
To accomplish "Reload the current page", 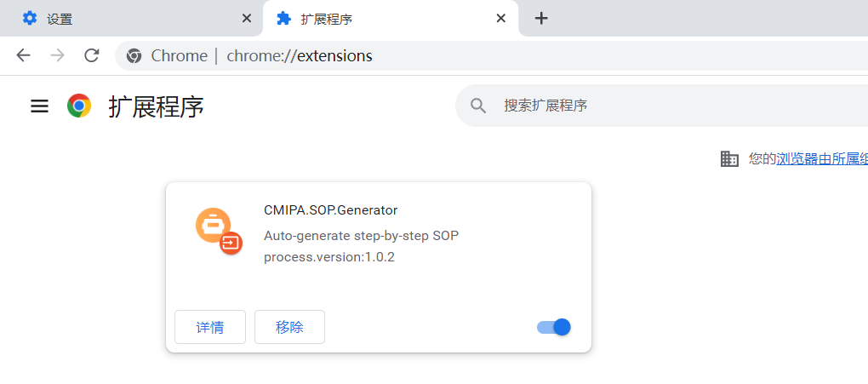I will (x=91, y=56).
